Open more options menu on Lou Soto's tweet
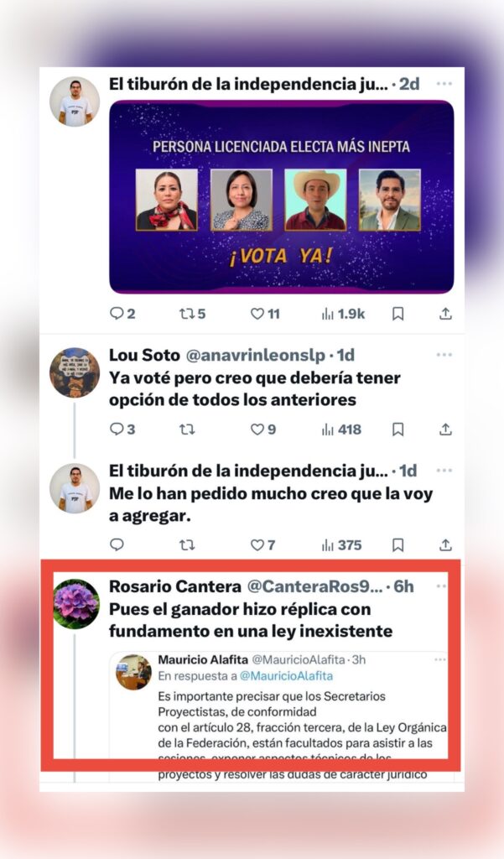Screen dimensions: 504x859 point(444,355)
